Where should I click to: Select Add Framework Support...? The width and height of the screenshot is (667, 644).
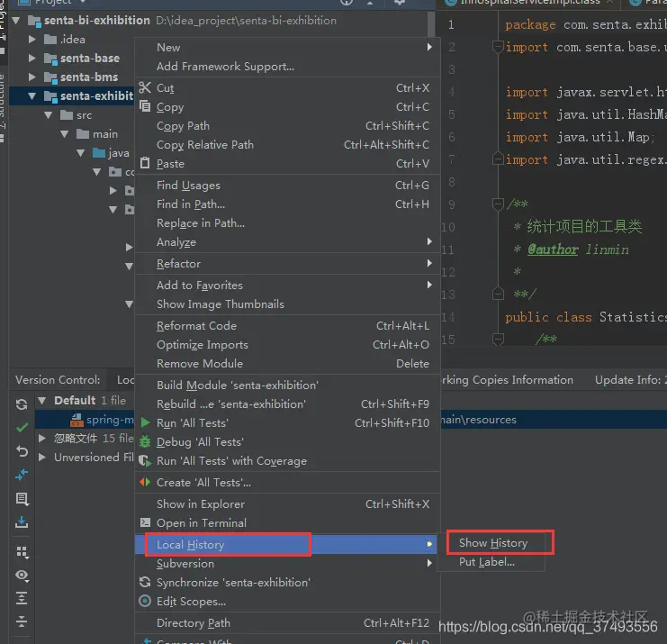coord(287,67)
